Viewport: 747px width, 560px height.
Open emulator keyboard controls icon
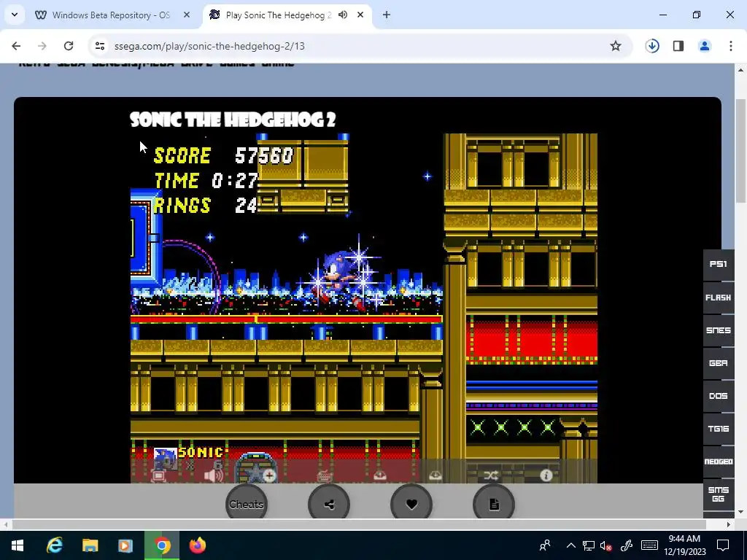(x=325, y=475)
